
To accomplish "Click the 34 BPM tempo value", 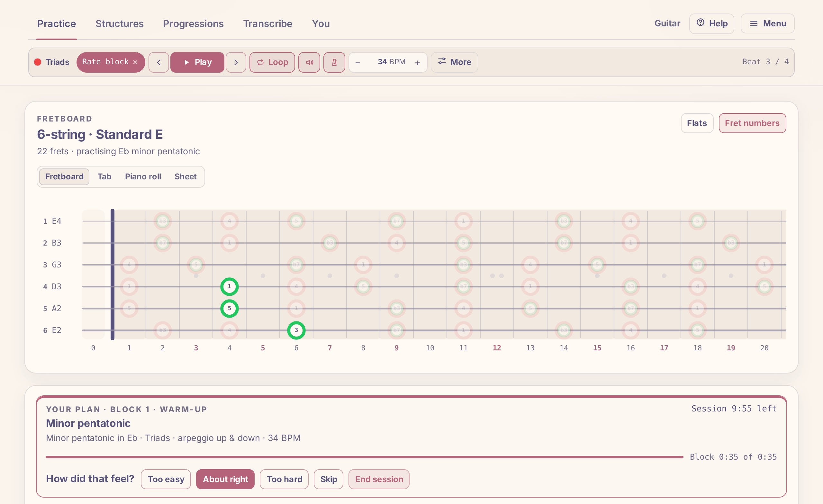I will [x=392, y=62].
